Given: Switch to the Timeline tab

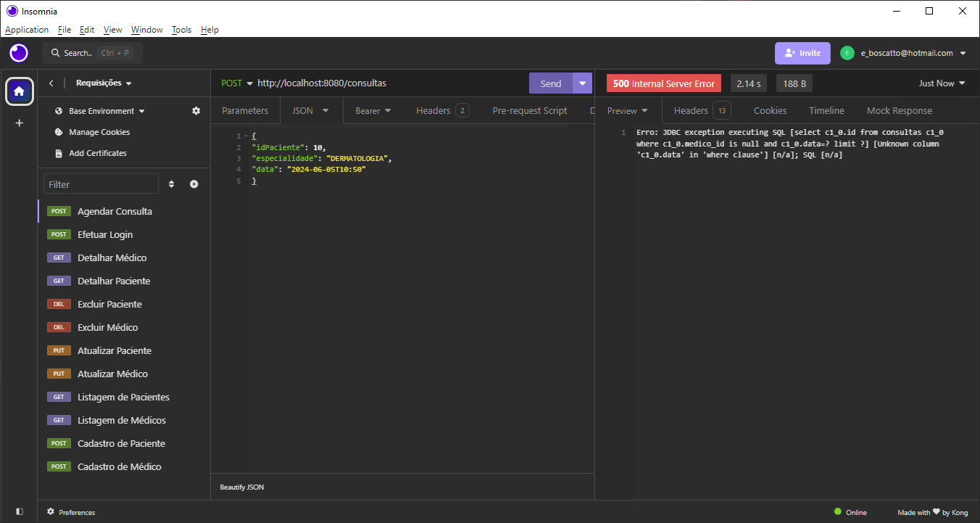Looking at the screenshot, I should click(826, 111).
